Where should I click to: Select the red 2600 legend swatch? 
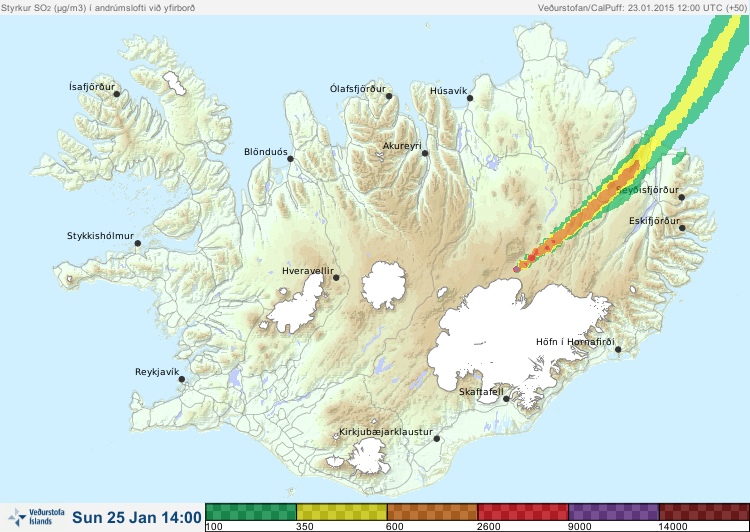click(x=523, y=512)
